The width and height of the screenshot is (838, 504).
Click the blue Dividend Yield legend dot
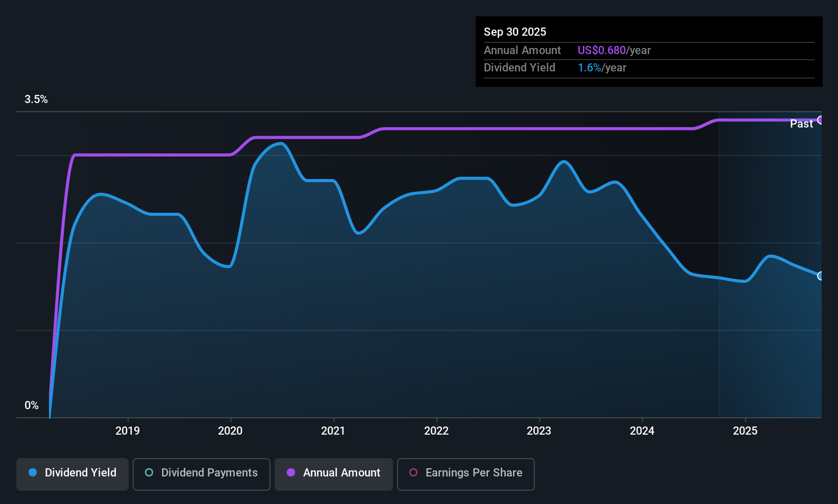33,472
